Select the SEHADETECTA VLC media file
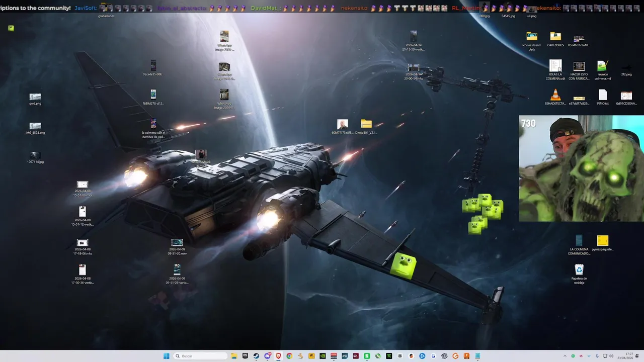 555,97
